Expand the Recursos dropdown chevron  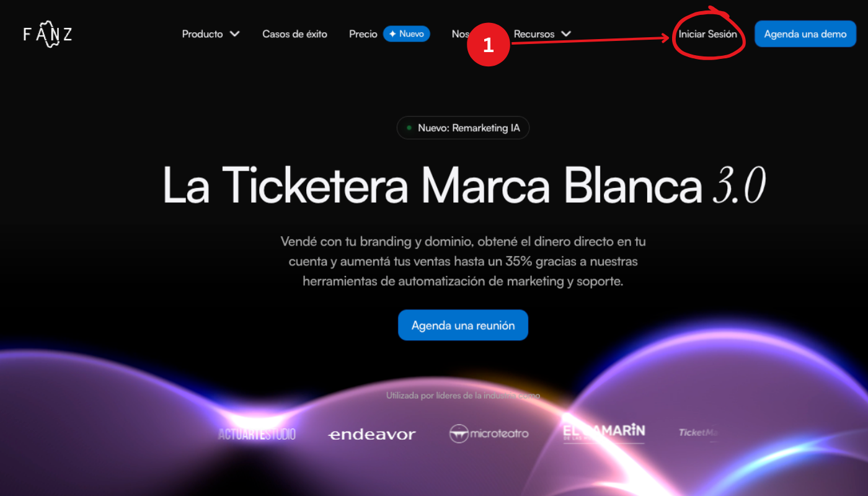point(565,34)
